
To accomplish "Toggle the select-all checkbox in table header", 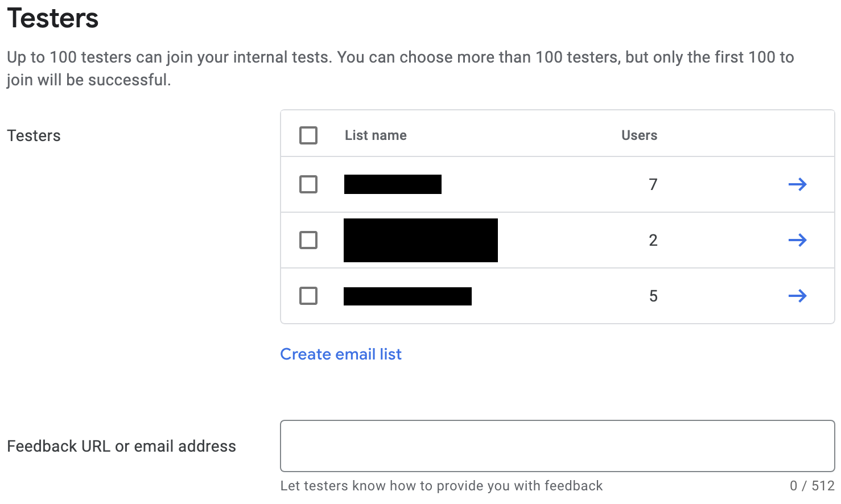I will tap(308, 135).
